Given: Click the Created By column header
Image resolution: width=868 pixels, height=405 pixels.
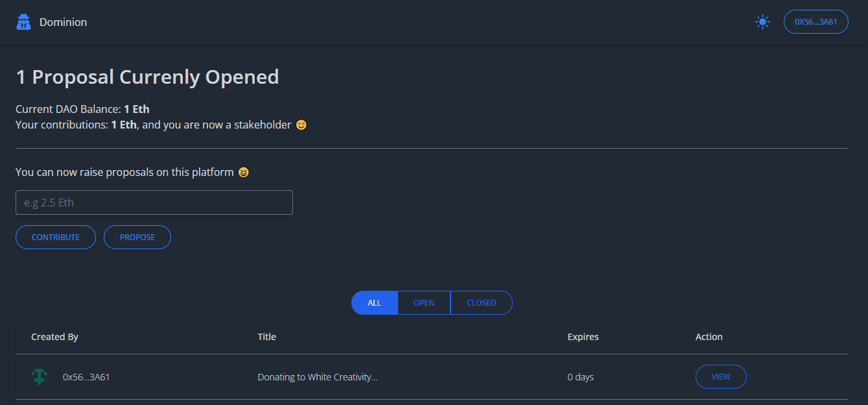Looking at the screenshot, I should 54,336.
